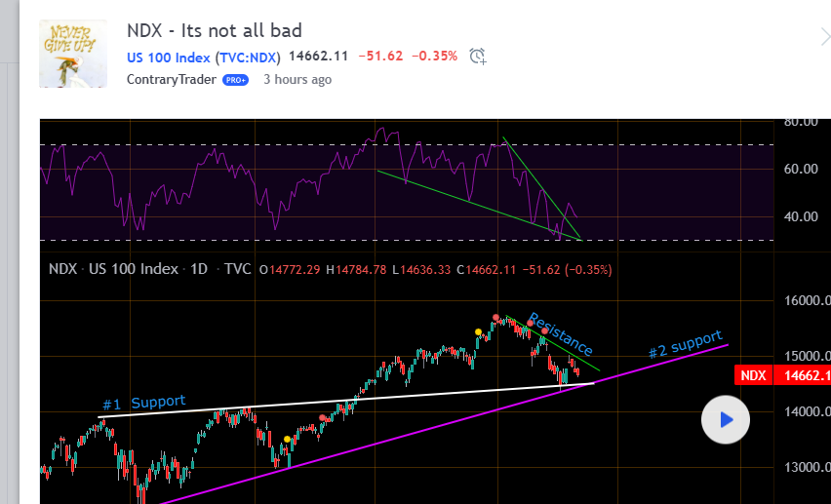Image resolution: width=831 pixels, height=504 pixels.
Task: Visit the ContraryTrader profile
Action: pyautogui.click(x=172, y=79)
